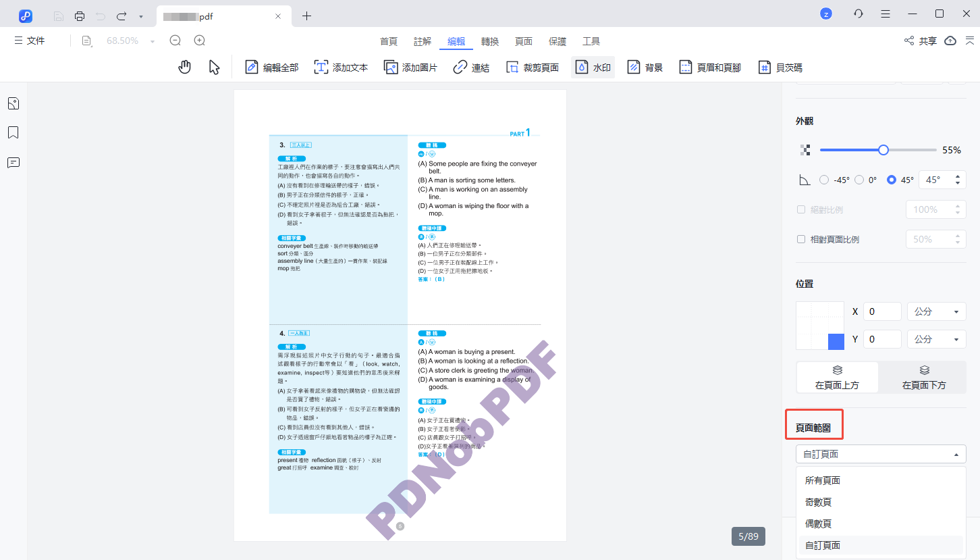Click the 共享 share button
The height and width of the screenshot is (560, 980).
[921, 41]
